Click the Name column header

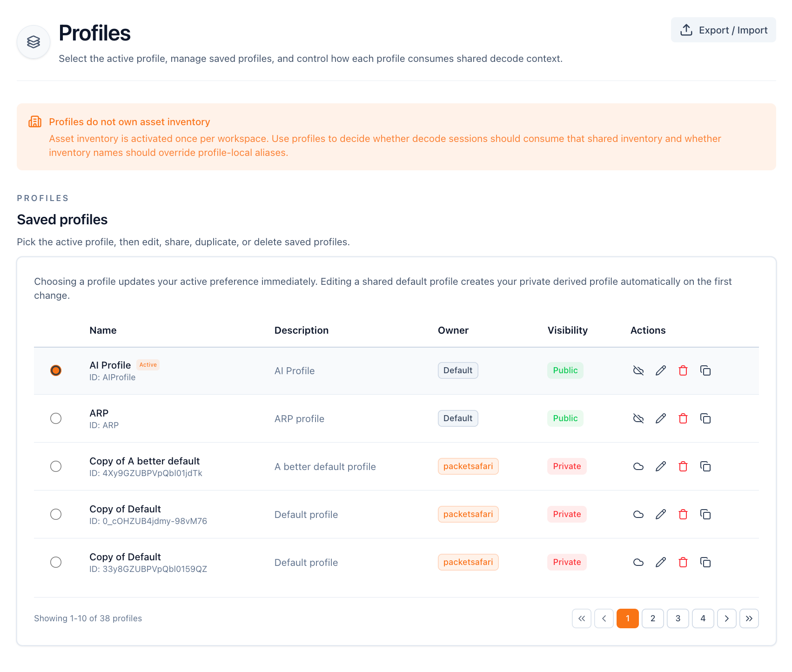click(x=103, y=330)
